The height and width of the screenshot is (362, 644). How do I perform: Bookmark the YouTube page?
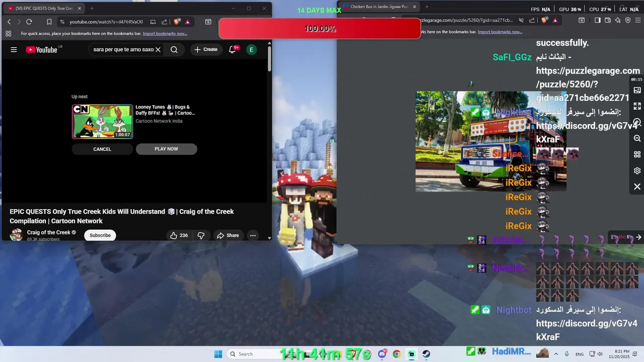[49, 22]
